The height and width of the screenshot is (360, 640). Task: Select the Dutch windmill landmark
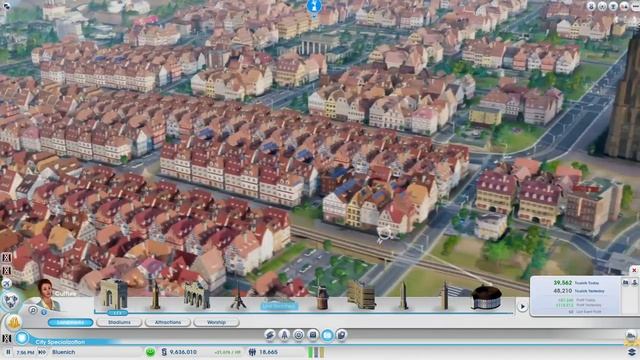[322, 298]
